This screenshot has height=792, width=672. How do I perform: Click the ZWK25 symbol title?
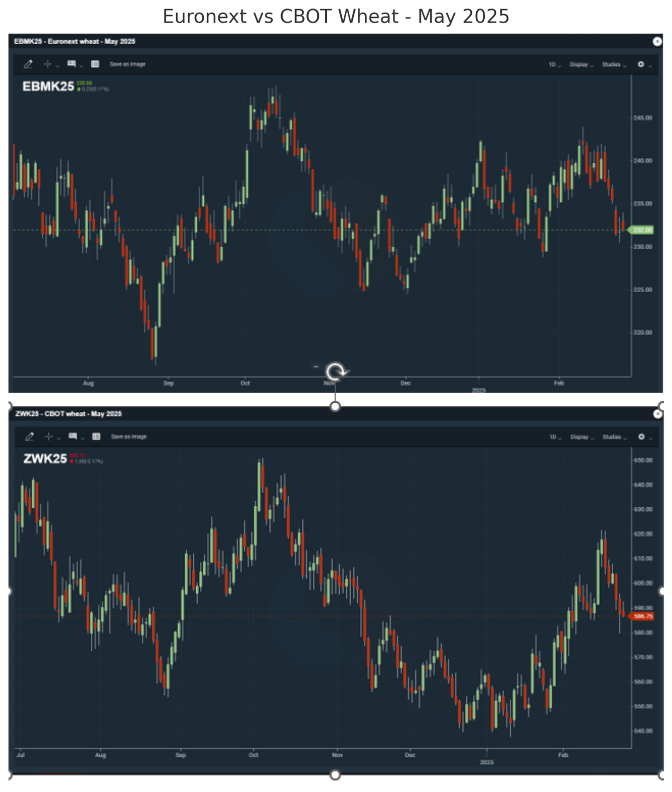coord(45,459)
